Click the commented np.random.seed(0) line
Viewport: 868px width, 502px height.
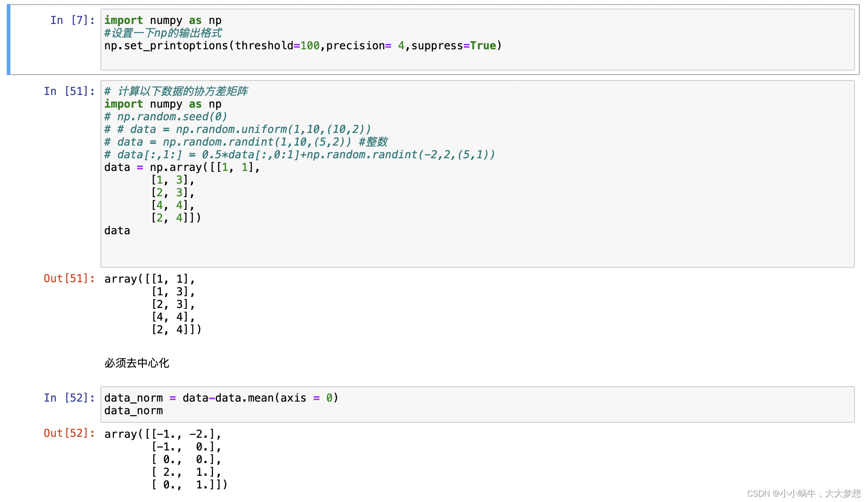pos(165,117)
